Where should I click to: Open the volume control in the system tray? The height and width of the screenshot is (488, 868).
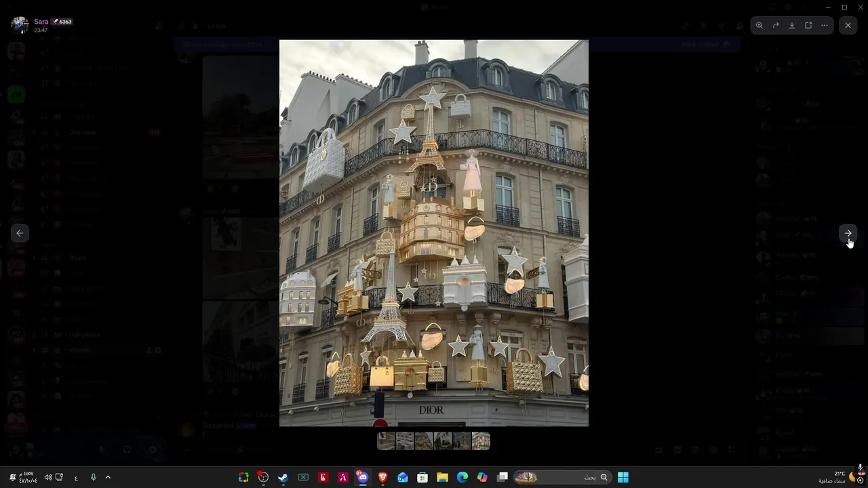[x=48, y=477]
